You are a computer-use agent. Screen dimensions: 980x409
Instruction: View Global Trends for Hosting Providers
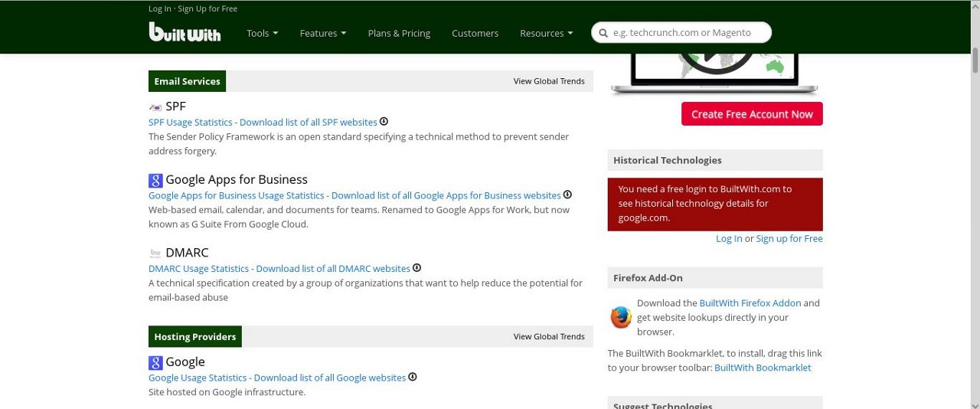click(549, 336)
